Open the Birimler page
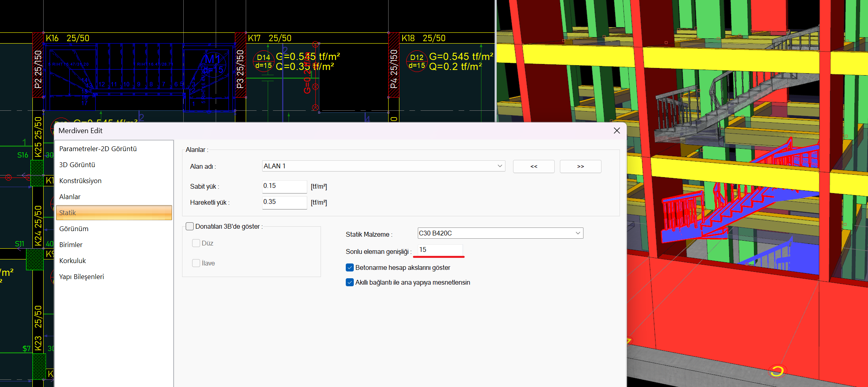The image size is (868, 387). pyautogui.click(x=71, y=245)
